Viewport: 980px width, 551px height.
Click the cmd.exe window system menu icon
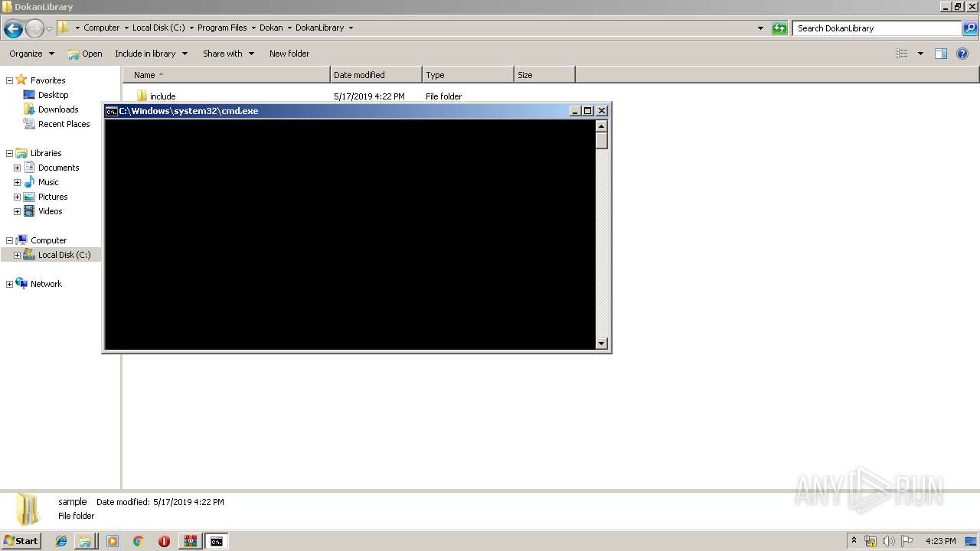tap(111, 111)
